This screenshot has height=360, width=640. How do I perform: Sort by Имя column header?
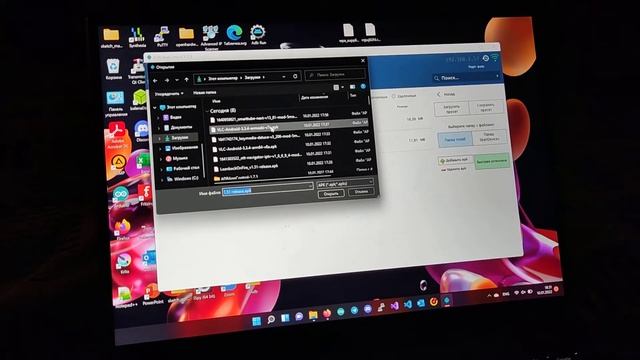[x=216, y=101]
